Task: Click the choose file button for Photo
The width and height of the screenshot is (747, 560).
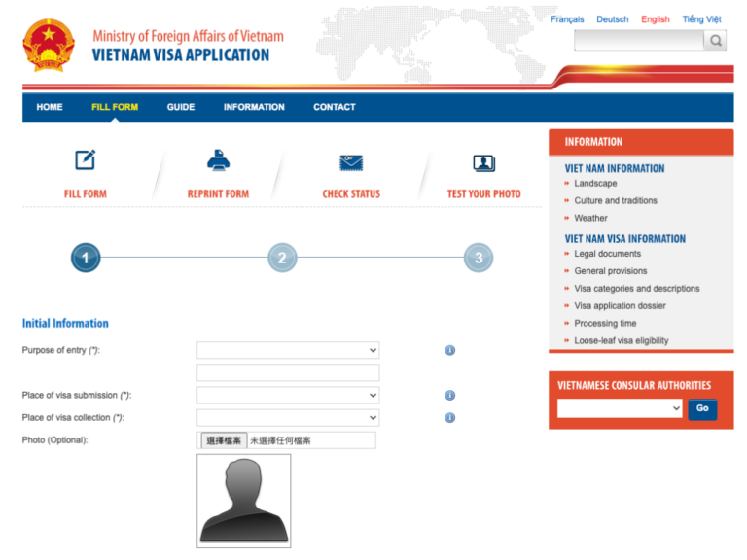Action: pyautogui.click(x=224, y=440)
